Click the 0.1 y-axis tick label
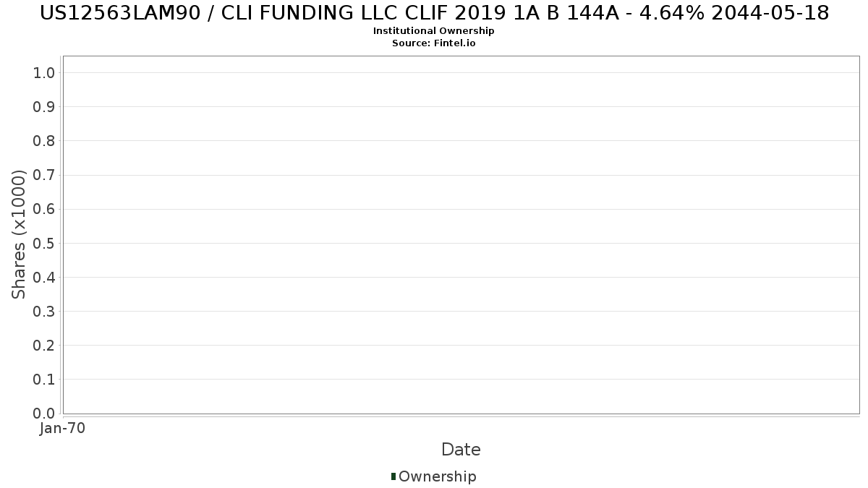Image resolution: width=868 pixels, height=488 pixels. (44, 379)
